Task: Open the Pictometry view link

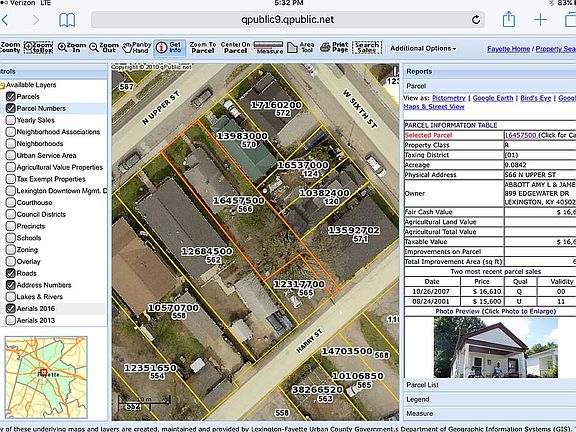Action: coord(449,98)
